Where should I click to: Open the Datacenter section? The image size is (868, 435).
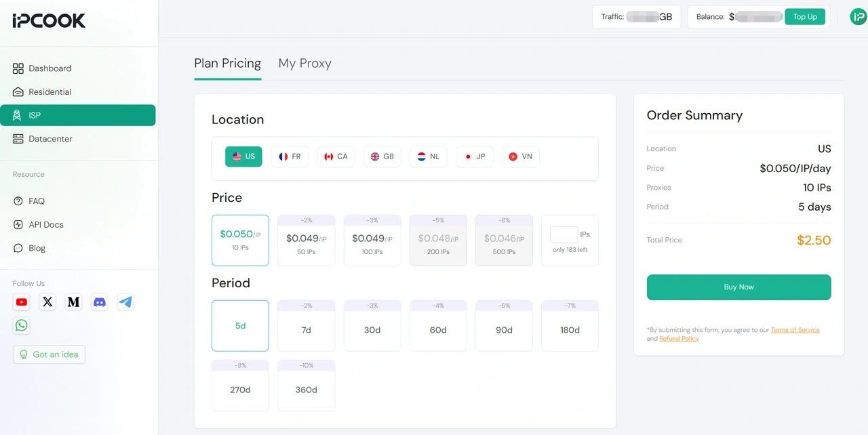tap(50, 139)
